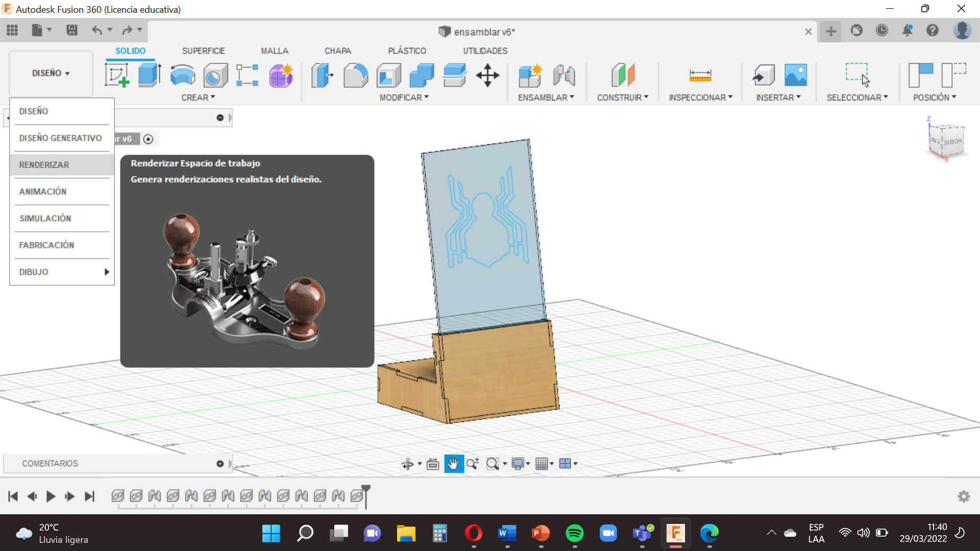
Task: Open the Grid and Snaps dropdown
Action: coord(544,464)
